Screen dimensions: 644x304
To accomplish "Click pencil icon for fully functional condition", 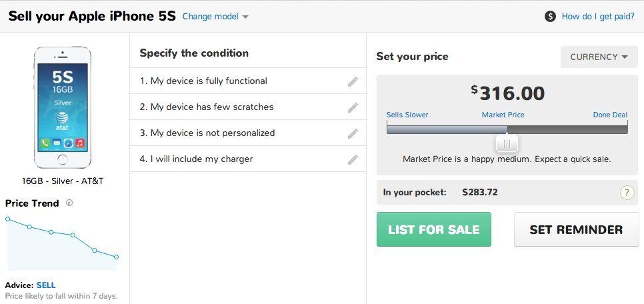I will (353, 81).
